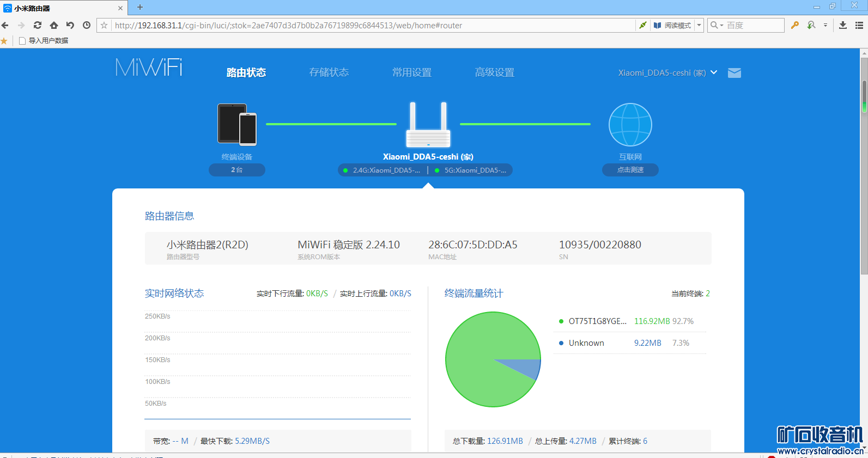The width and height of the screenshot is (868, 458).
Task: Select the 小米路由器 browser tab
Action: (x=64, y=8)
